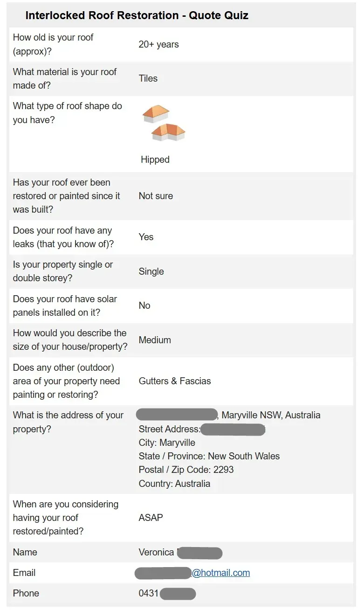Select the 'Hipped' label under roof image
This screenshot has width=364, height=610.
155,159
